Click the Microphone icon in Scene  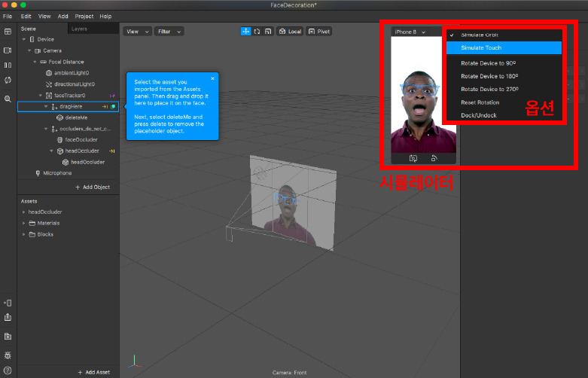38,173
